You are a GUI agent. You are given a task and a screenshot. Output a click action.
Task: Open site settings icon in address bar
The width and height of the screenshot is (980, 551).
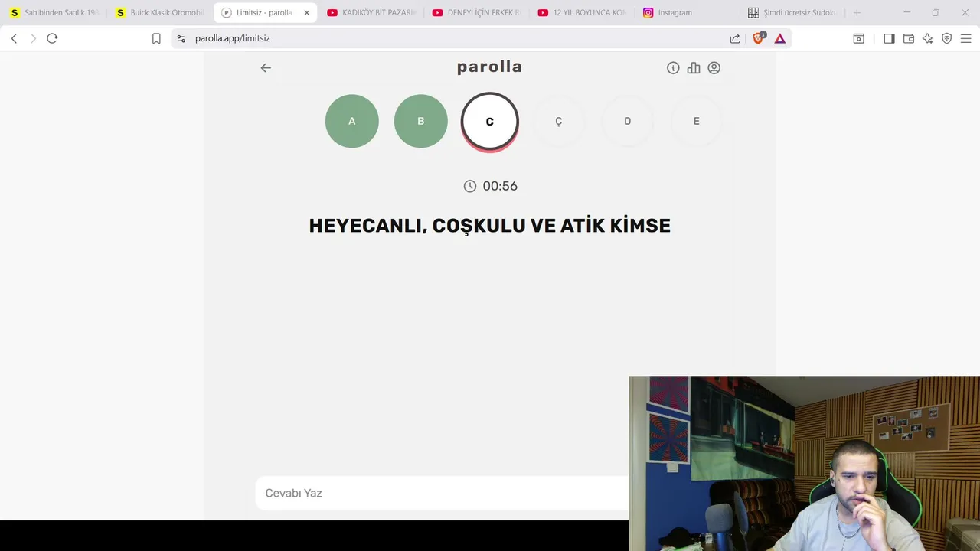click(181, 38)
